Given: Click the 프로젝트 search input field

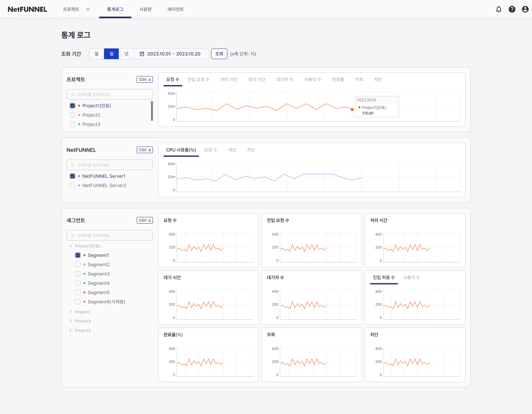Looking at the screenshot, I should point(110,94).
